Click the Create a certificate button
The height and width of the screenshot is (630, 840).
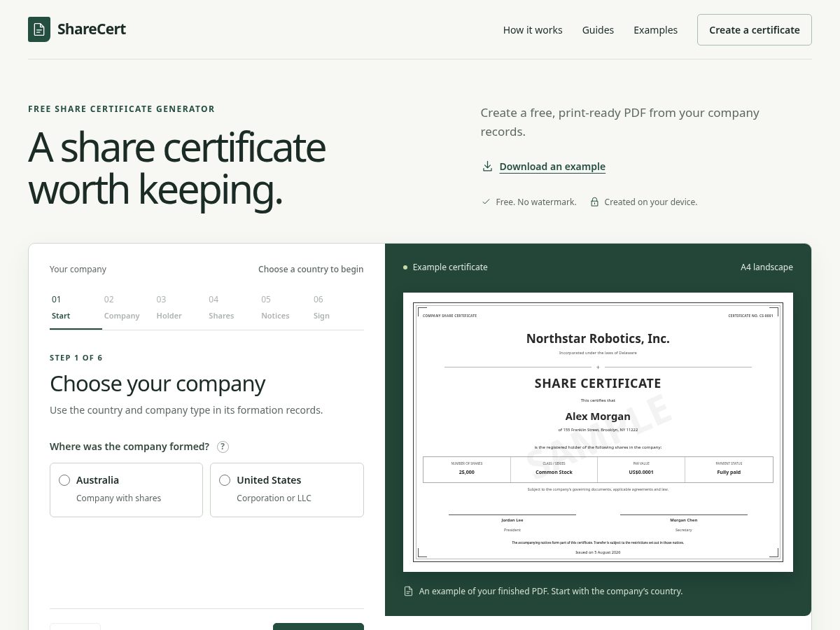coord(755,29)
